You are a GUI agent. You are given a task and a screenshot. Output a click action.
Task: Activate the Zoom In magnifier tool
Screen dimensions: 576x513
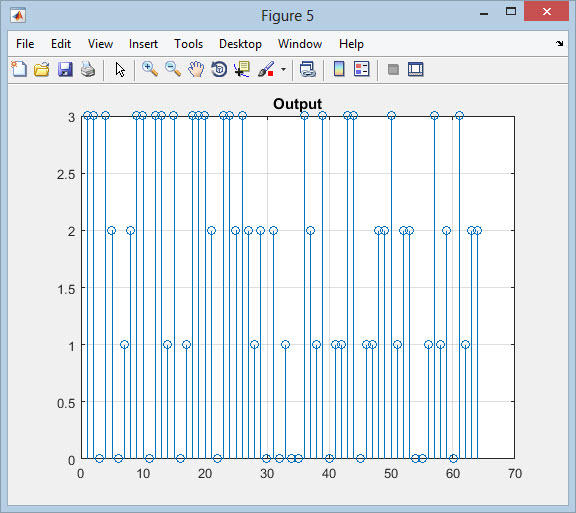pos(150,69)
